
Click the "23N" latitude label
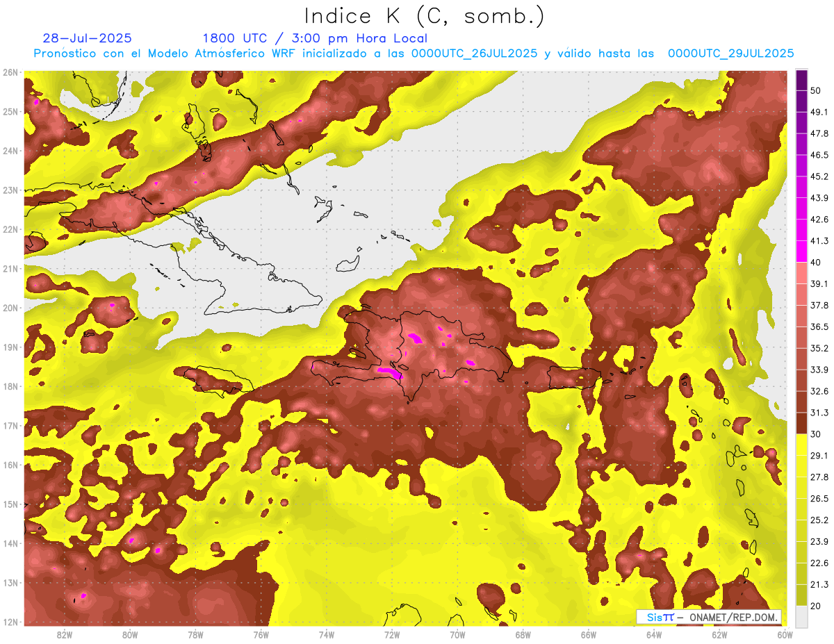click(10, 190)
